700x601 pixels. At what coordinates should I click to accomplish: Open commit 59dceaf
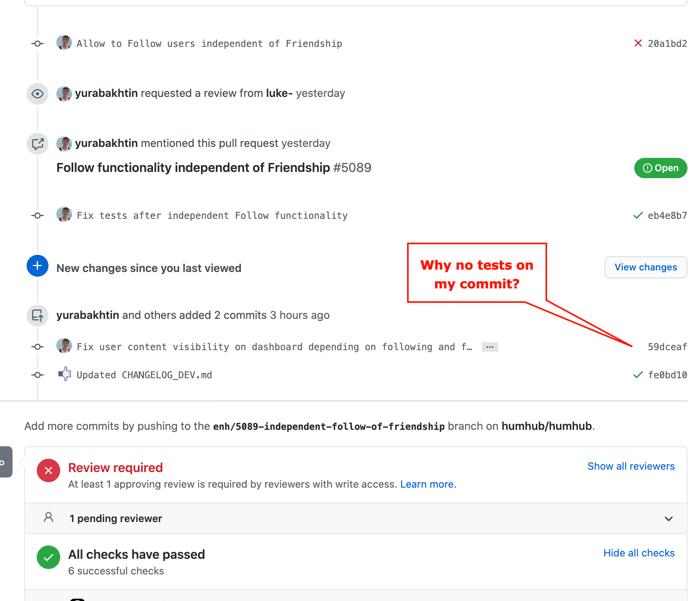667,347
